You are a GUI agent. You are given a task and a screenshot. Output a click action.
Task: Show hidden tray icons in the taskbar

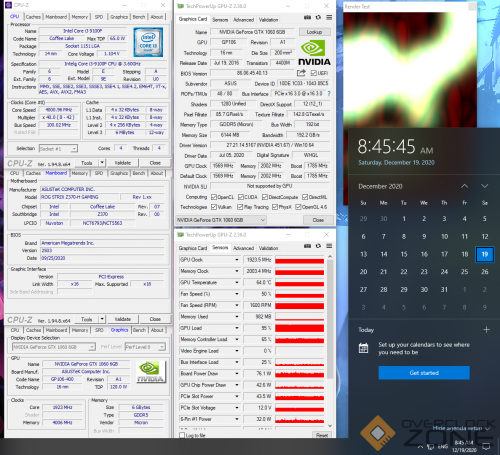tap(420, 446)
